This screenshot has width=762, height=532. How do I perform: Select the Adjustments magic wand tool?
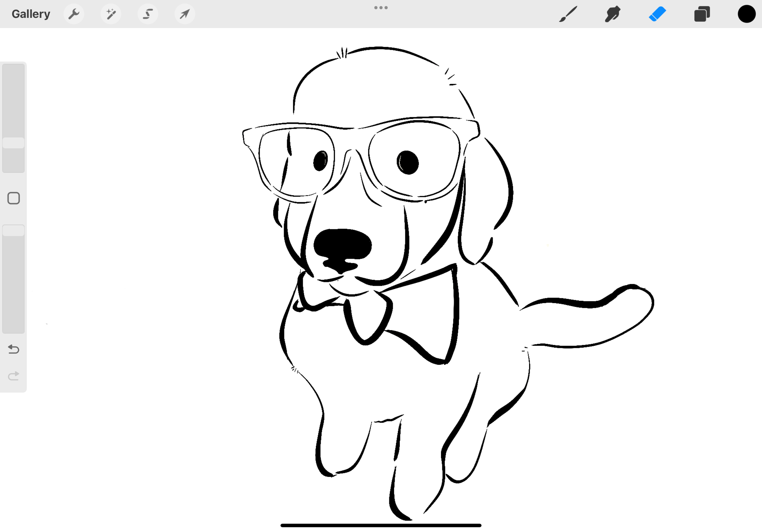coord(111,14)
